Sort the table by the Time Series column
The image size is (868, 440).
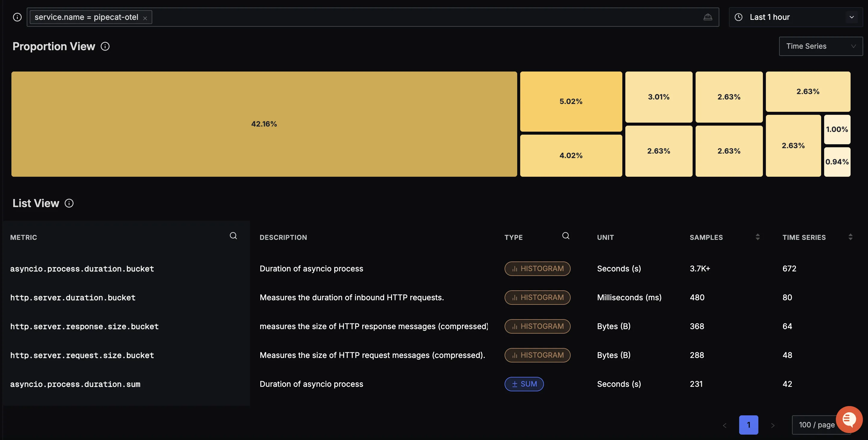point(850,237)
